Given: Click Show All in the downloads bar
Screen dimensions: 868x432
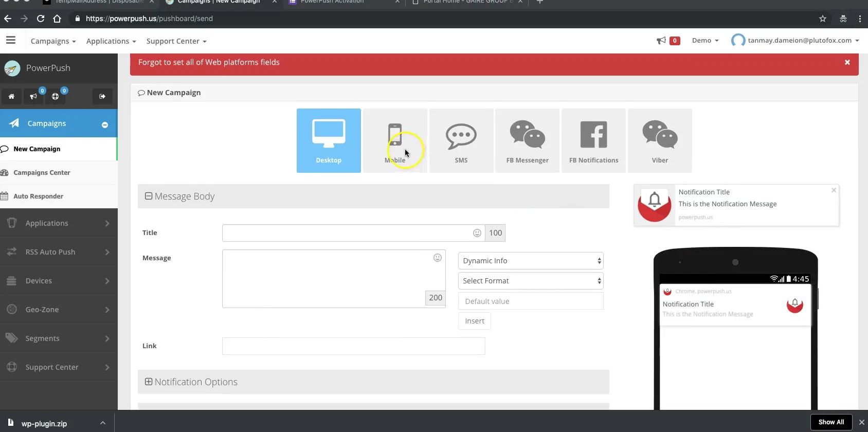Looking at the screenshot, I should pos(831,422).
